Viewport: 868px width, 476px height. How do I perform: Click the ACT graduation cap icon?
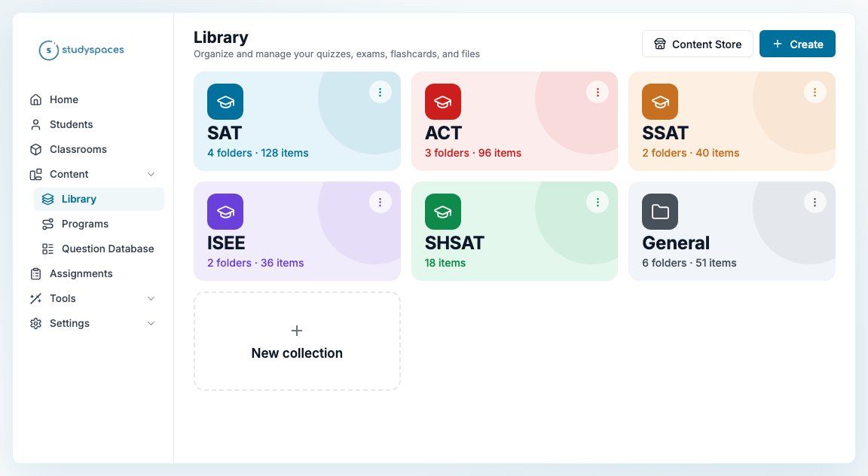[443, 102]
